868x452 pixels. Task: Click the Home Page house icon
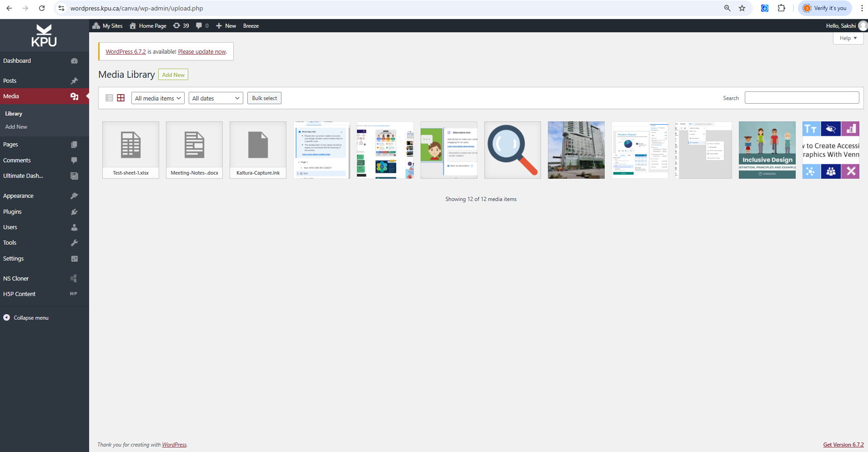(133, 26)
